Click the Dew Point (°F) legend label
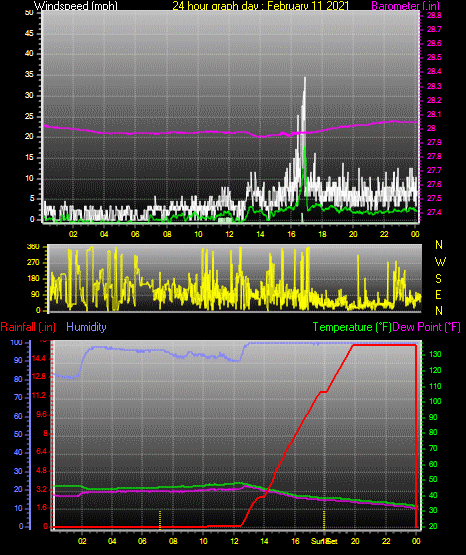The height and width of the screenshot is (555, 466). coord(426,327)
